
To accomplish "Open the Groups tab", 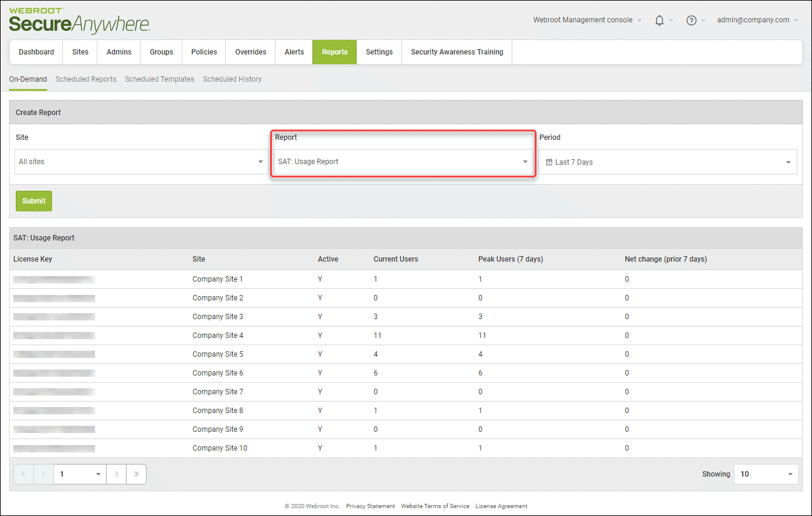I will point(161,52).
